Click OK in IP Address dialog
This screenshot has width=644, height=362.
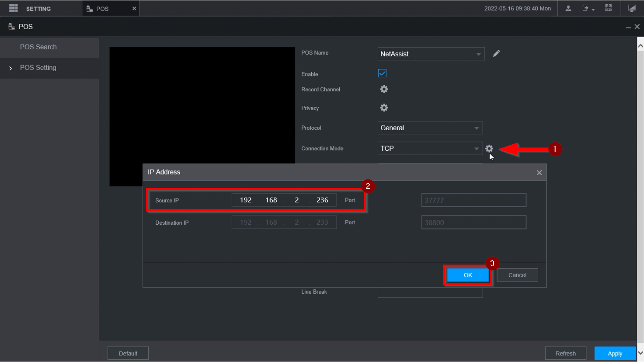point(468,275)
